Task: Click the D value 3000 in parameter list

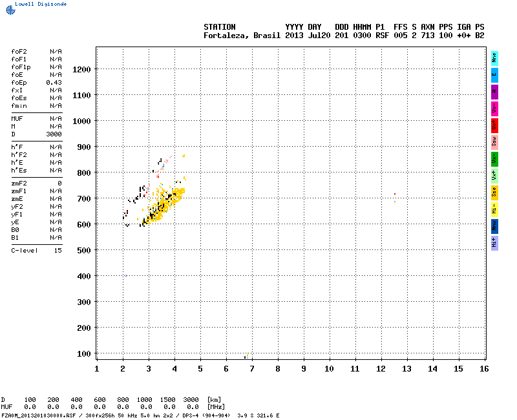Action: pos(54,134)
